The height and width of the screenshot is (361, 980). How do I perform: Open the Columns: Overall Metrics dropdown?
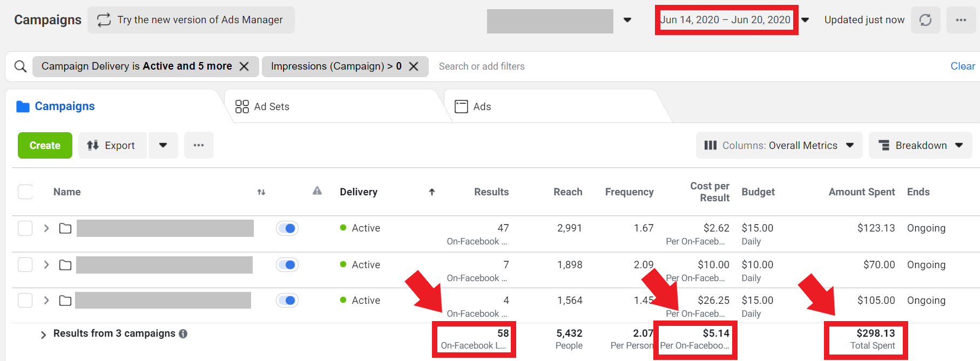pos(779,145)
